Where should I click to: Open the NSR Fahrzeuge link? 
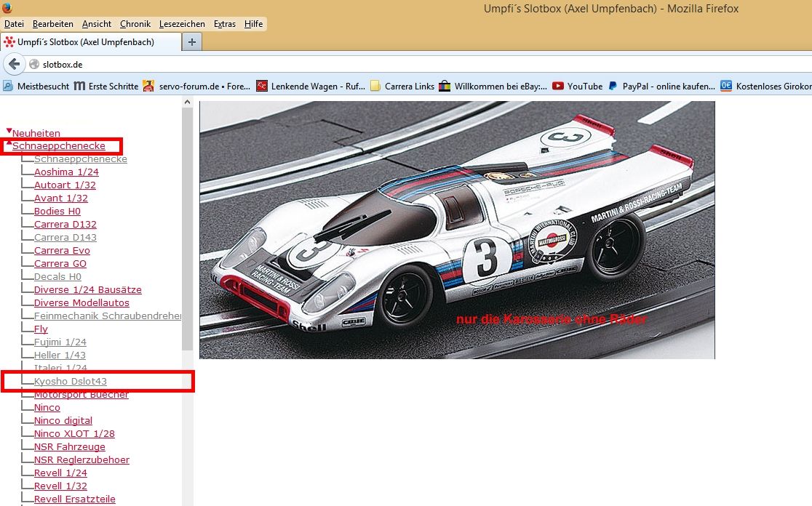[69, 447]
